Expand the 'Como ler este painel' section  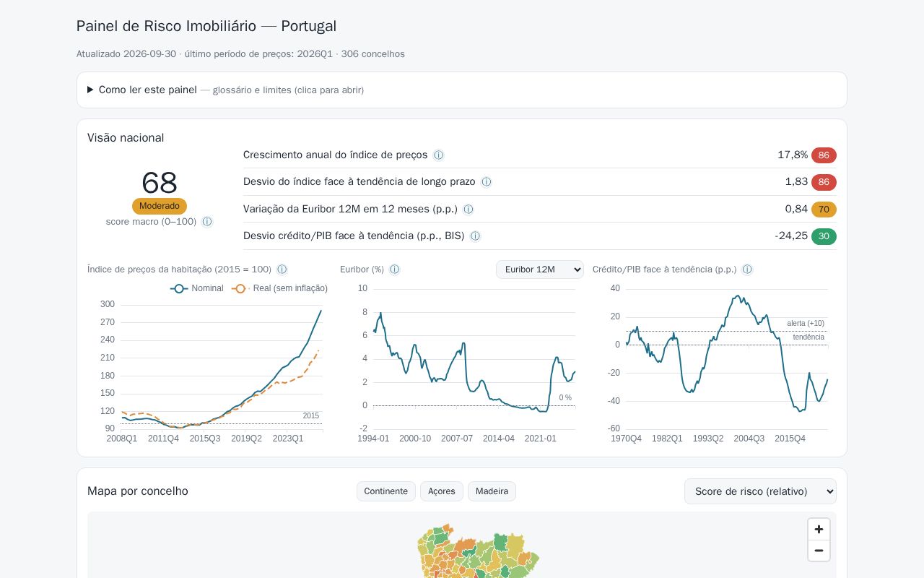462,90
